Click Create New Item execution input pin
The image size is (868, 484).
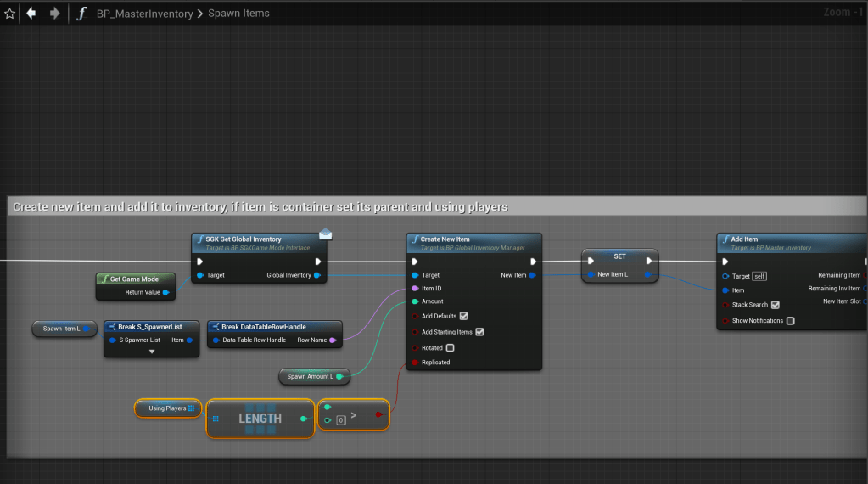coord(415,262)
